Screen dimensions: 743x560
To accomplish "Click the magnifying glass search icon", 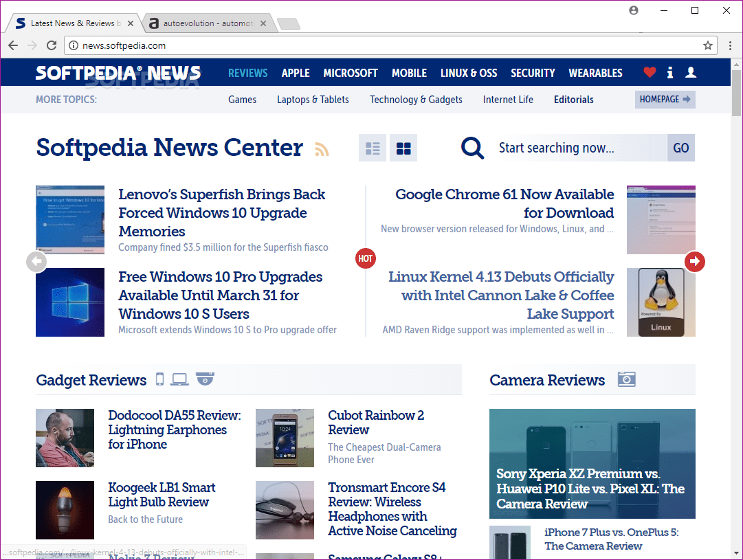I will coord(472,148).
